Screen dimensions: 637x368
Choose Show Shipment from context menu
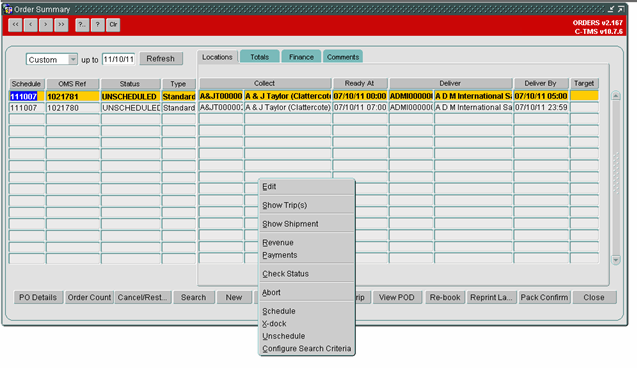click(307, 224)
